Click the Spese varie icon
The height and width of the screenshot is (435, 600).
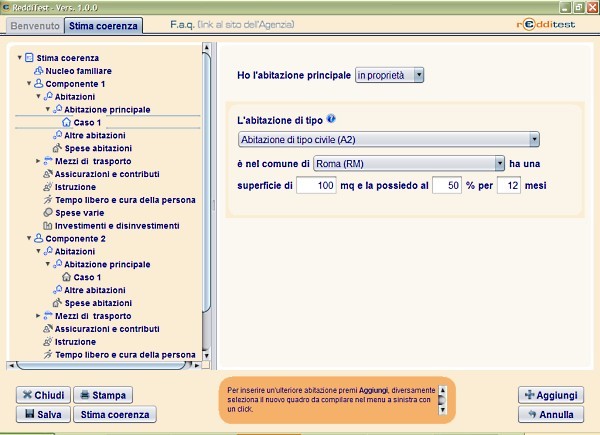(48, 212)
